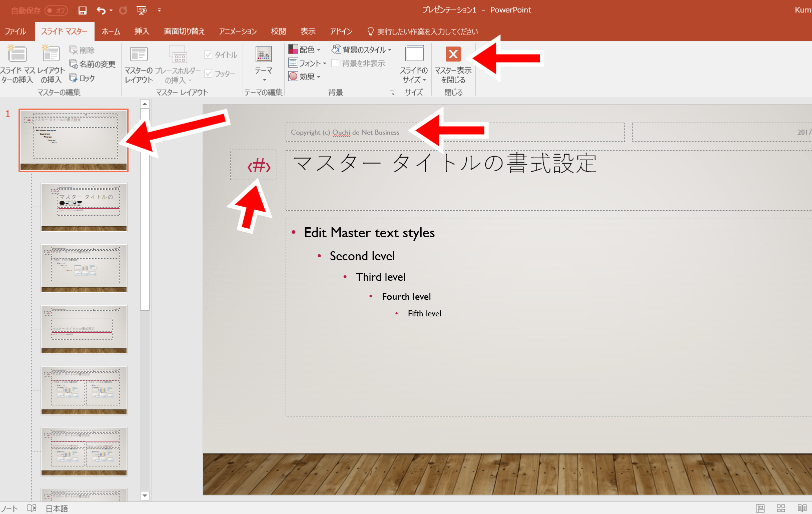Start slideshow from quick access toolbar

142,10
